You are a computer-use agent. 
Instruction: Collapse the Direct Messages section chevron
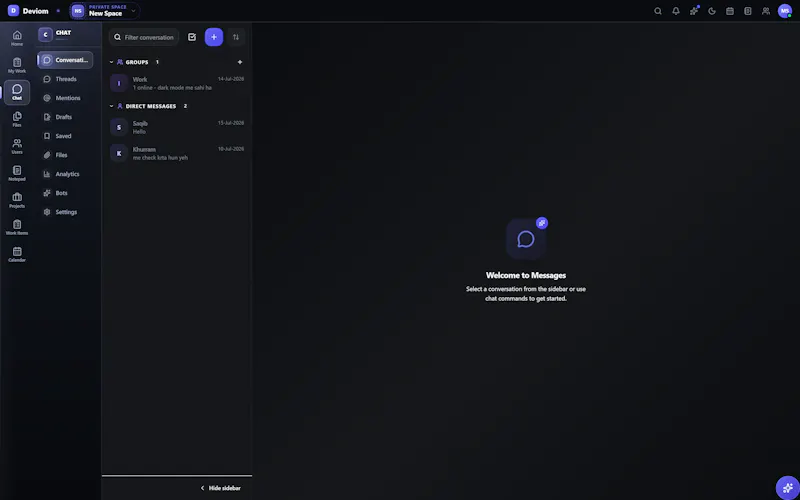pyautogui.click(x=111, y=106)
